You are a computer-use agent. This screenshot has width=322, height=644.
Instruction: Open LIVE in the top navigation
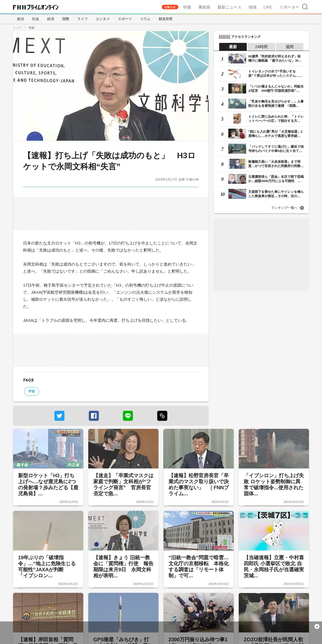point(268,7)
